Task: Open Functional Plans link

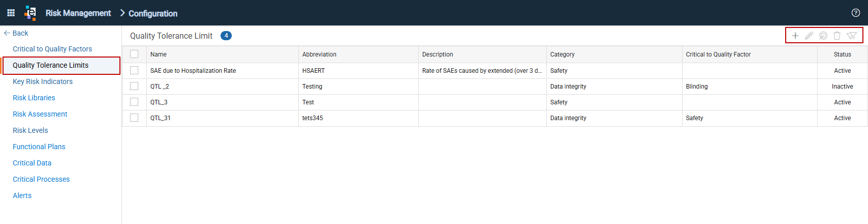Action: pos(39,147)
